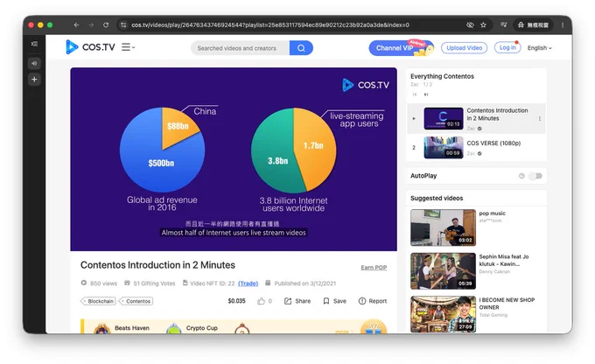The width and height of the screenshot is (595, 364).
Task: Click the 850 views text
Action: [x=103, y=283]
